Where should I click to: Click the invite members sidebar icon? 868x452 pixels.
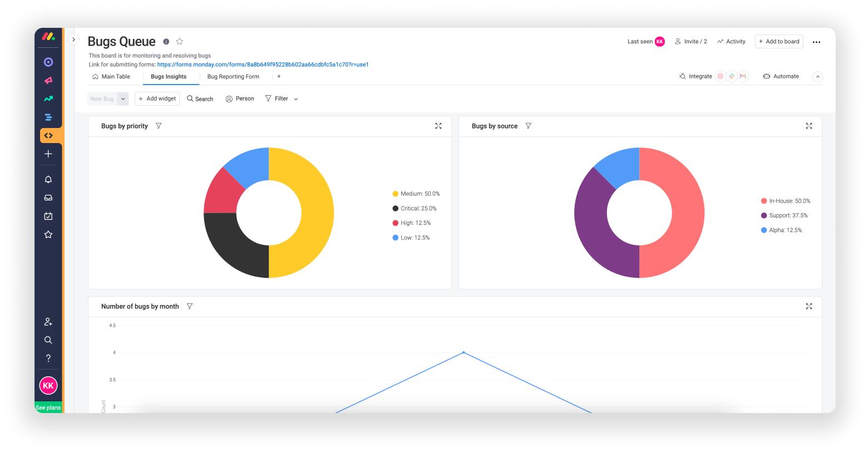coord(48,322)
